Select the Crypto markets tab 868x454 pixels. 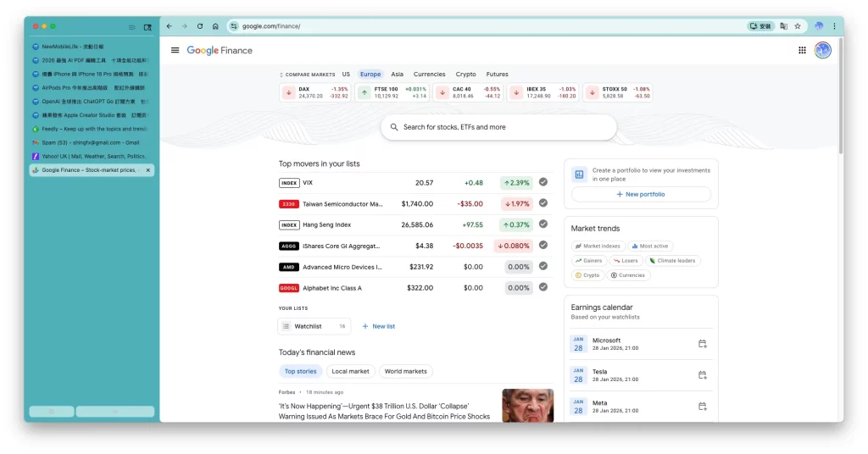pos(465,75)
